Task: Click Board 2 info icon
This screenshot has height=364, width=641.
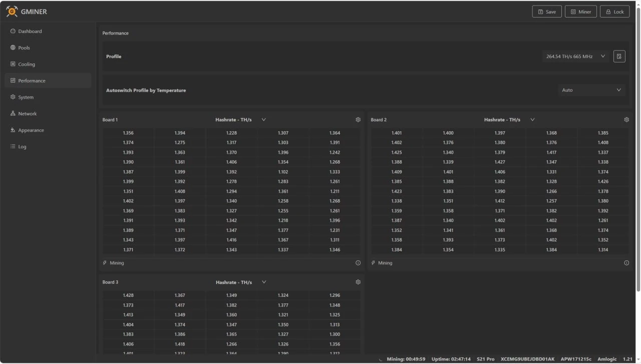Action: tap(626, 263)
